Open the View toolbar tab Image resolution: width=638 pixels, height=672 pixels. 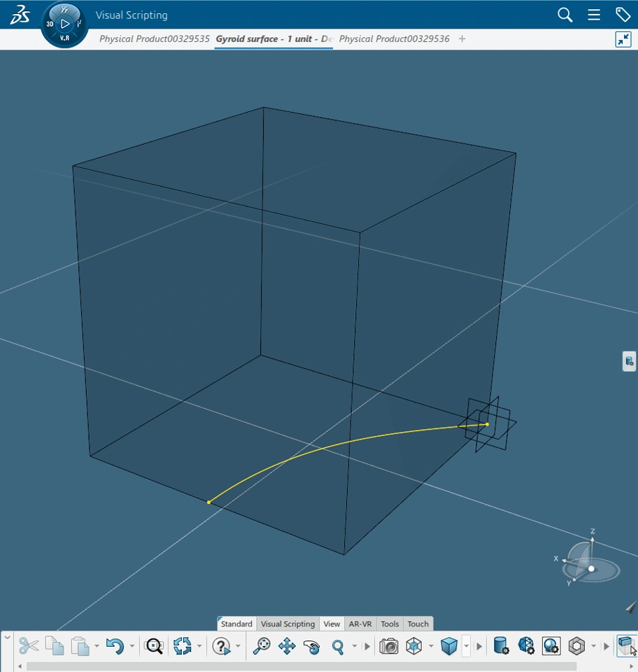point(332,624)
